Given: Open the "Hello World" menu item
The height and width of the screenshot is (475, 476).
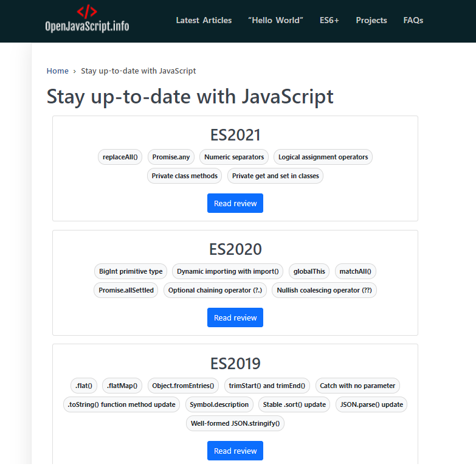Looking at the screenshot, I should tap(275, 20).
